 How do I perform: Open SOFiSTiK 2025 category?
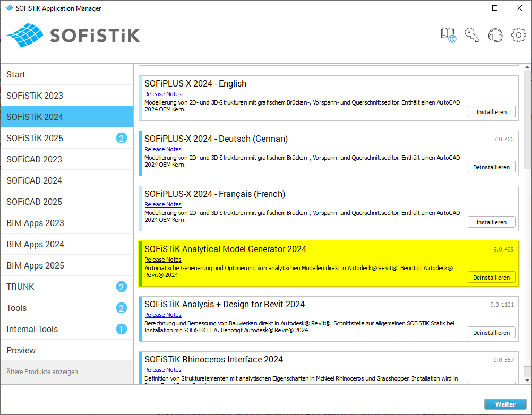(67, 138)
